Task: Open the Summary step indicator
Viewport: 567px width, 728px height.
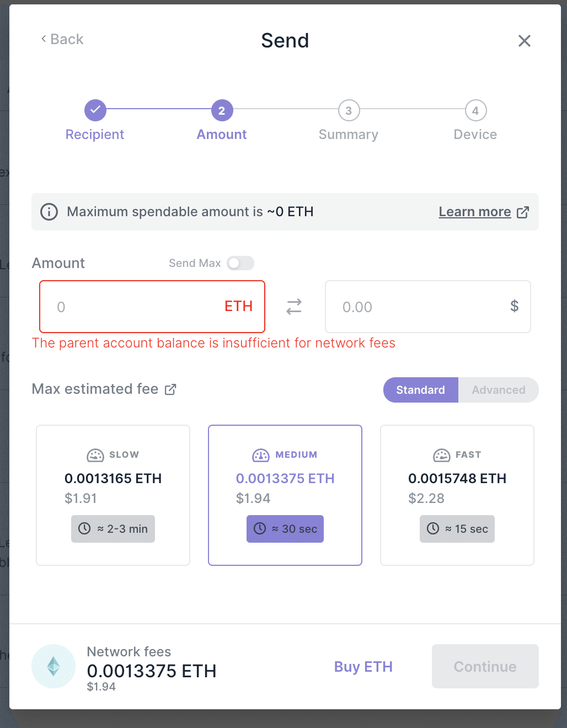Action: 349,110
